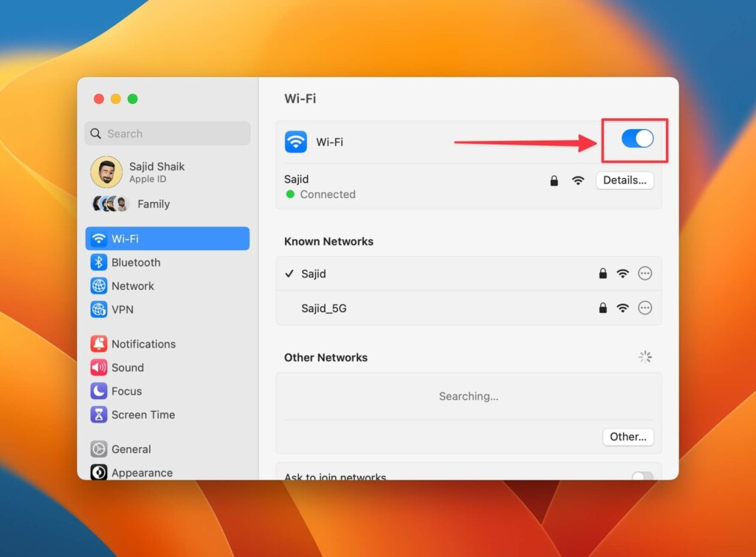This screenshot has width=756, height=557.
Task: Enable Ask to join networks toggle
Action: pos(642,476)
